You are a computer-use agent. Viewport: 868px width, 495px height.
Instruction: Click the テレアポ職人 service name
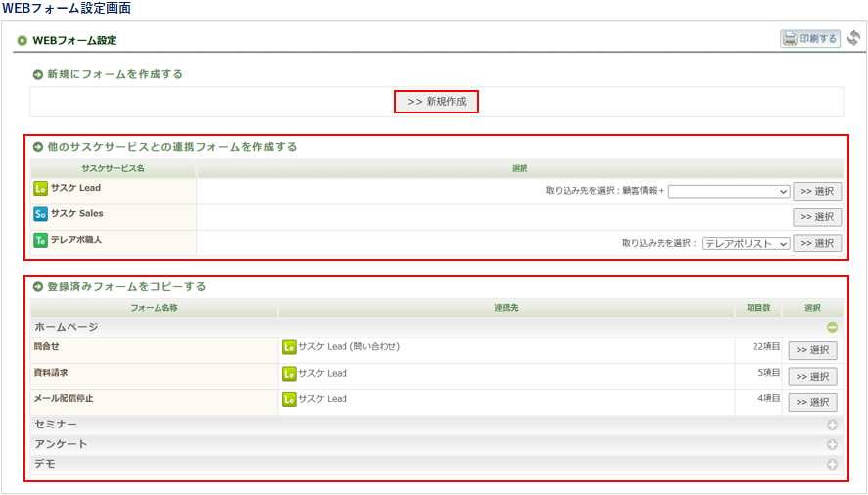point(75,240)
